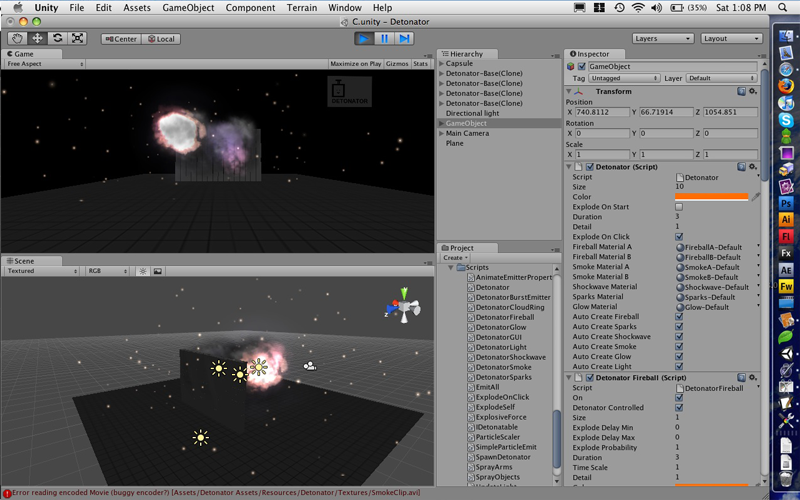Click the orange Color swatch
This screenshot has height=500, width=800.
point(711,197)
